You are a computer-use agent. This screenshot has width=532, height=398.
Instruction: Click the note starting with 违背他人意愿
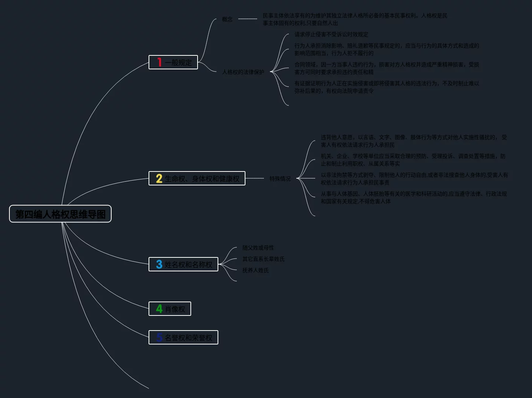click(414, 141)
